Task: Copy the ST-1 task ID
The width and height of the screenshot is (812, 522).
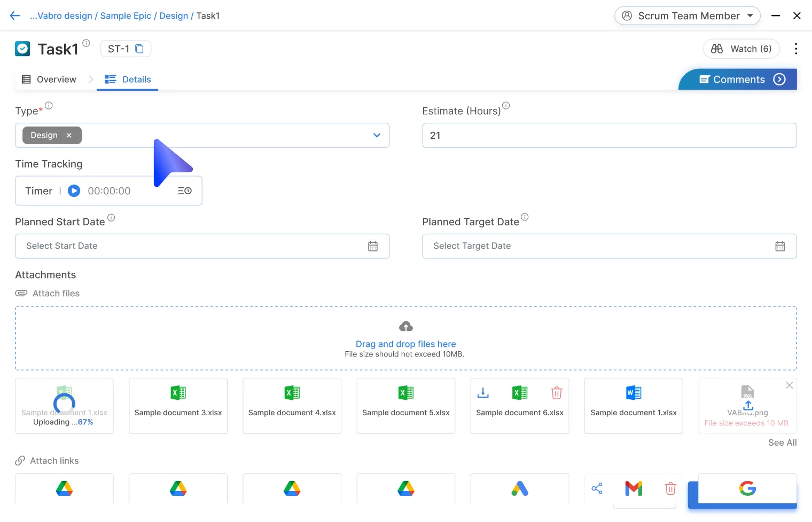Action: tap(139, 49)
